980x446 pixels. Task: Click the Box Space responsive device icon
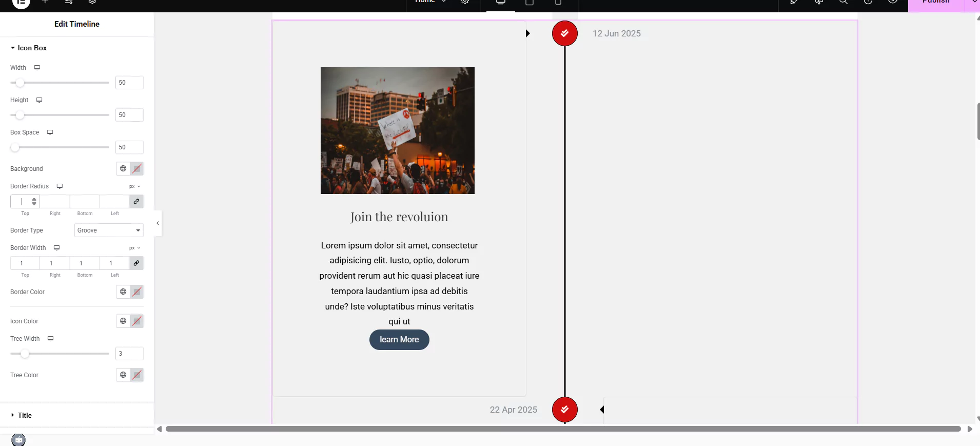[50, 132]
